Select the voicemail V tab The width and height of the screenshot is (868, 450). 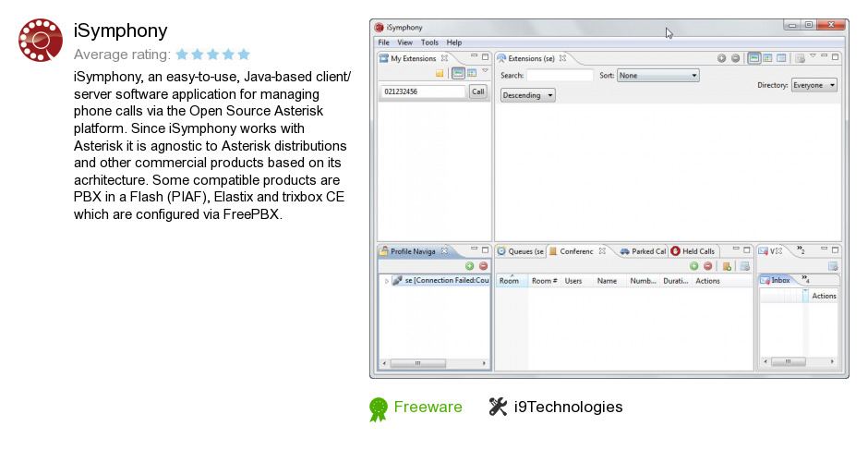pos(769,251)
